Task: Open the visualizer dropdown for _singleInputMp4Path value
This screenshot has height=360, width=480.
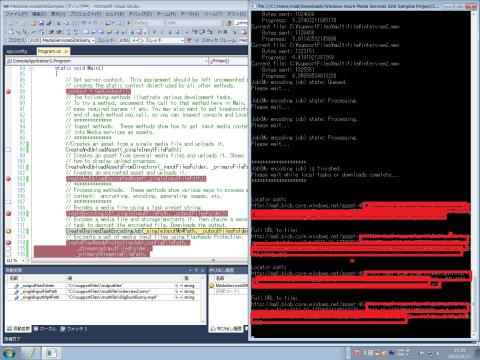Action: (x=181, y=297)
